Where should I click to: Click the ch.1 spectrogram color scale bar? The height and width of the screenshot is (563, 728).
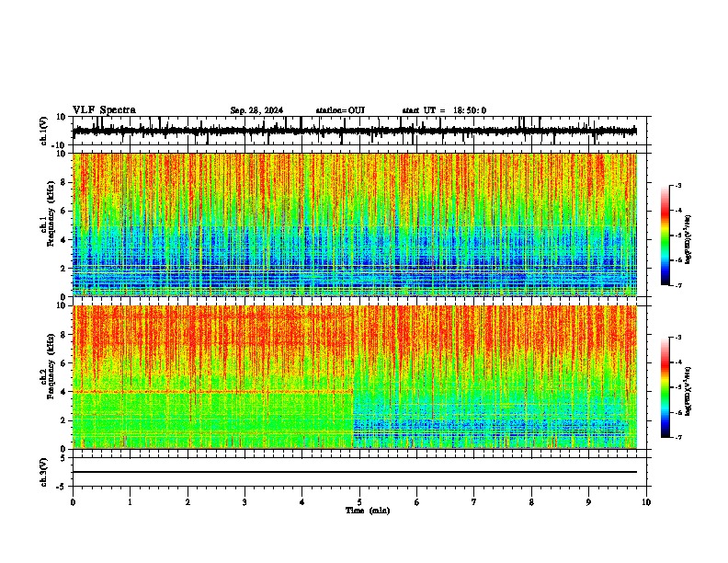[665, 236]
